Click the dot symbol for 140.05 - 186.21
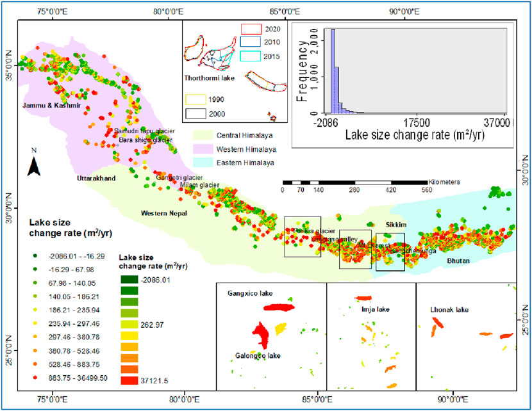 36,296
